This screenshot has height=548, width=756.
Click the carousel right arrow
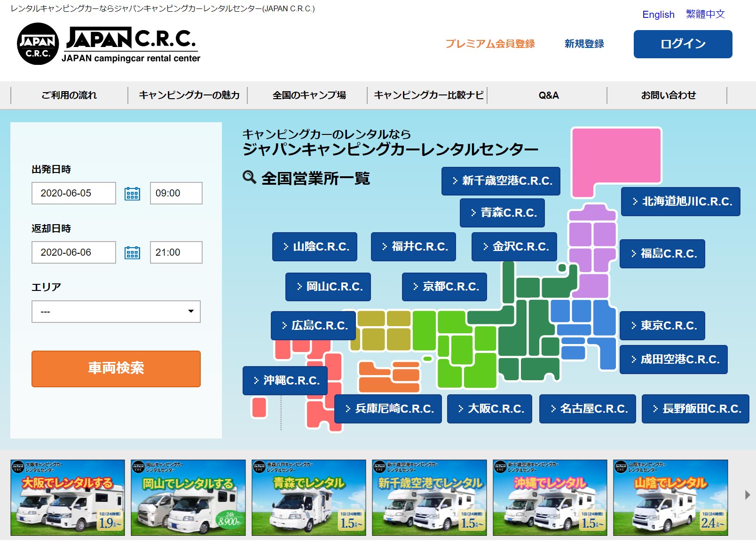coord(747,494)
